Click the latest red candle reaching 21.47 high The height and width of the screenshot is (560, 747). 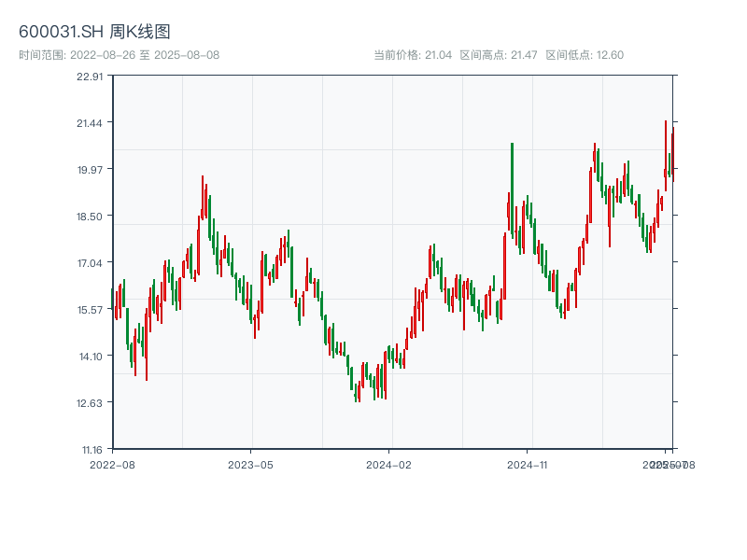(666, 156)
